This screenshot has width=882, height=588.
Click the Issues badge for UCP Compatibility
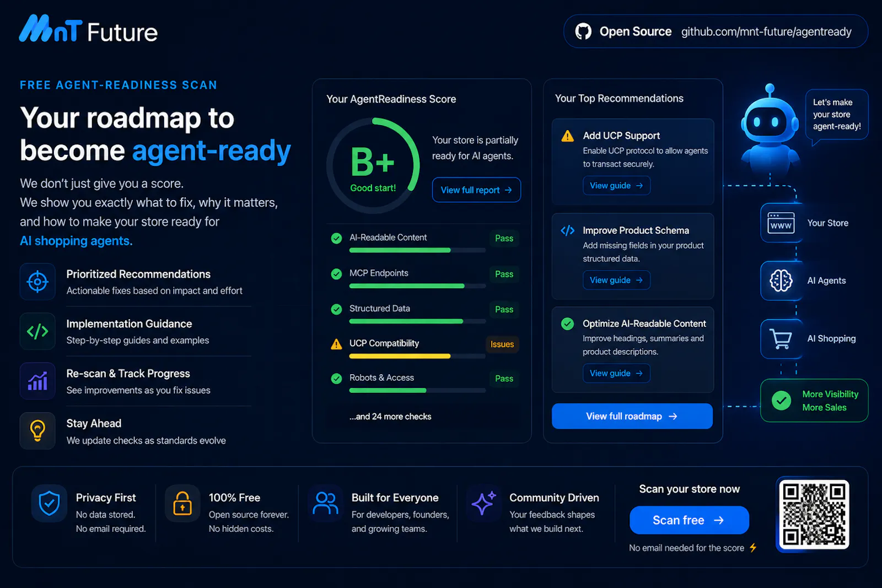click(x=502, y=344)
